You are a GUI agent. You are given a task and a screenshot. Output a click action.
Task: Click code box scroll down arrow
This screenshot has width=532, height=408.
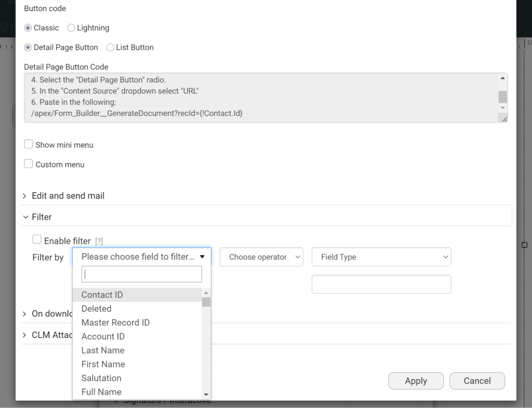click(x=503, y=108)
